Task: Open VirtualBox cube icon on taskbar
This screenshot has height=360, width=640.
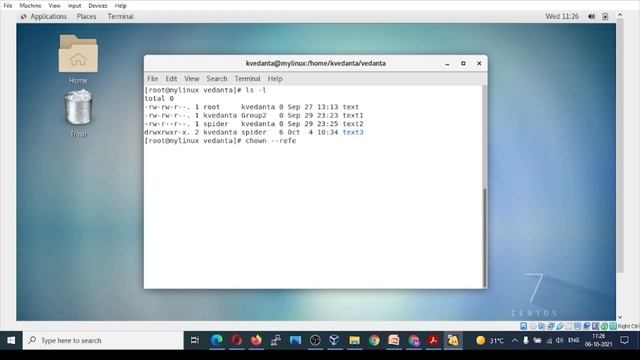Action: coord(334,340)
